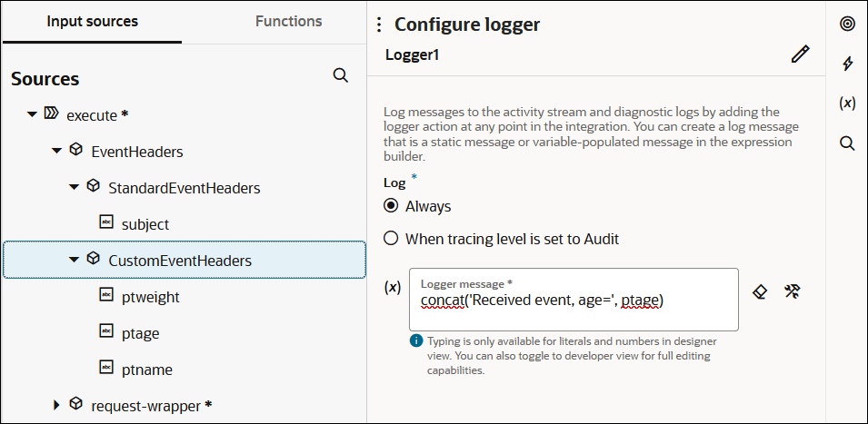
Task: Switch to the Functions tab
Action: [x=288, y=21]
